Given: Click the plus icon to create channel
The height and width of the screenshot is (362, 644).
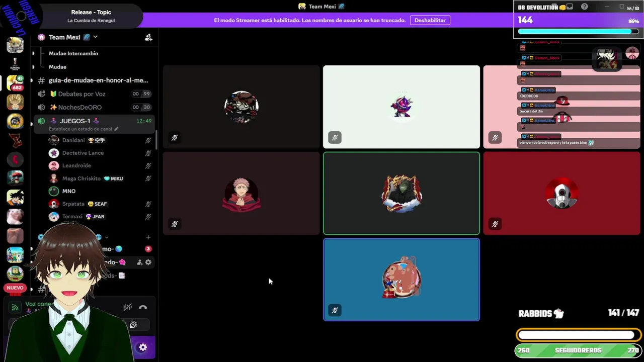Looking at the screenshot, I should click(x=148, y=237).
